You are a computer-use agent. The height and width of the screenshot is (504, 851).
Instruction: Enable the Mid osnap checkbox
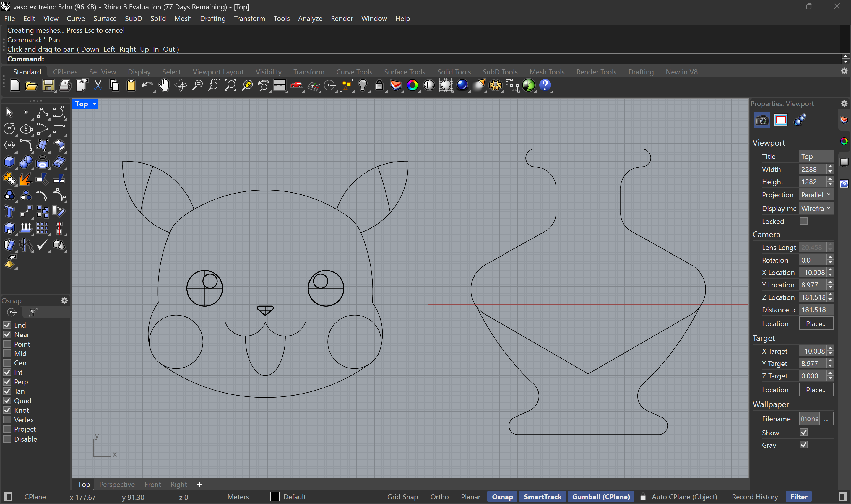click(x=7, y=354)
